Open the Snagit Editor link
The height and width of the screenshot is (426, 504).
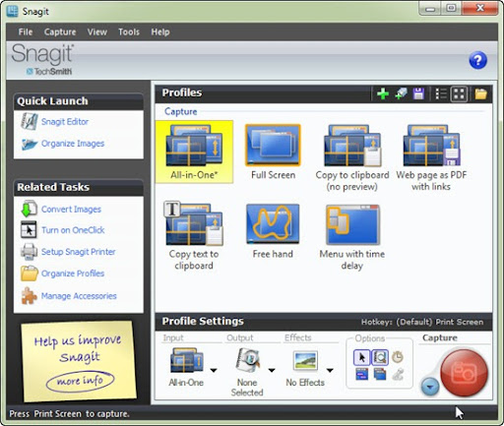pyautogui.click(x=65, y=122)
